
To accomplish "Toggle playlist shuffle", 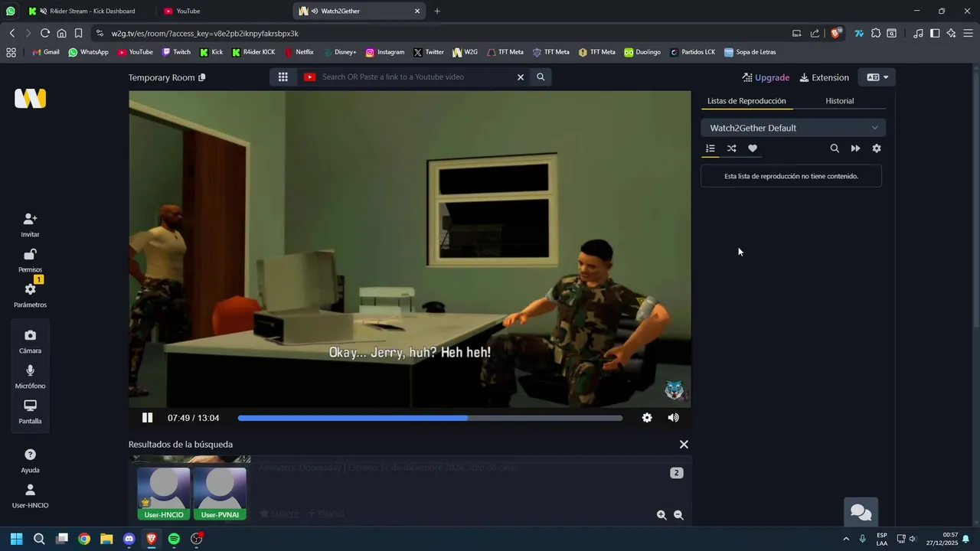I will click(x=731, y=148).
